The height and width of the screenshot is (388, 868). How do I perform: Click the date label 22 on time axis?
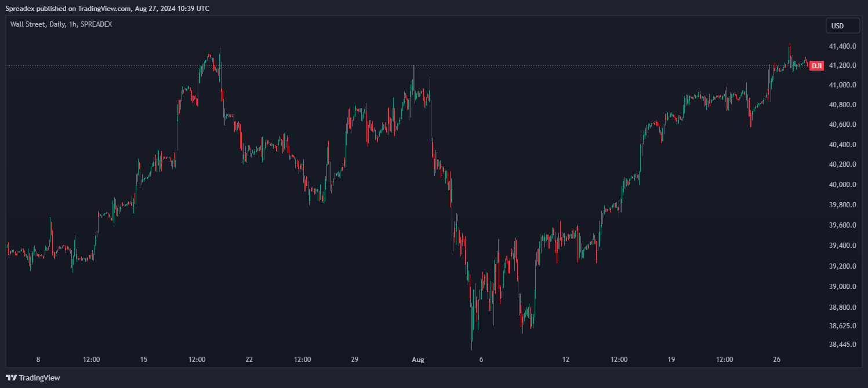pyautogui.click(x=249, y=360)
